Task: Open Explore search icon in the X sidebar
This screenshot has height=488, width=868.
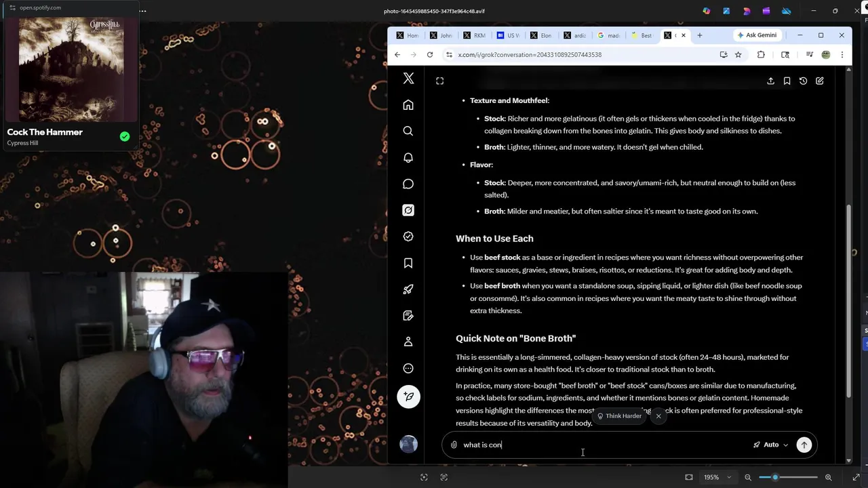Action: tap(408, 131)
